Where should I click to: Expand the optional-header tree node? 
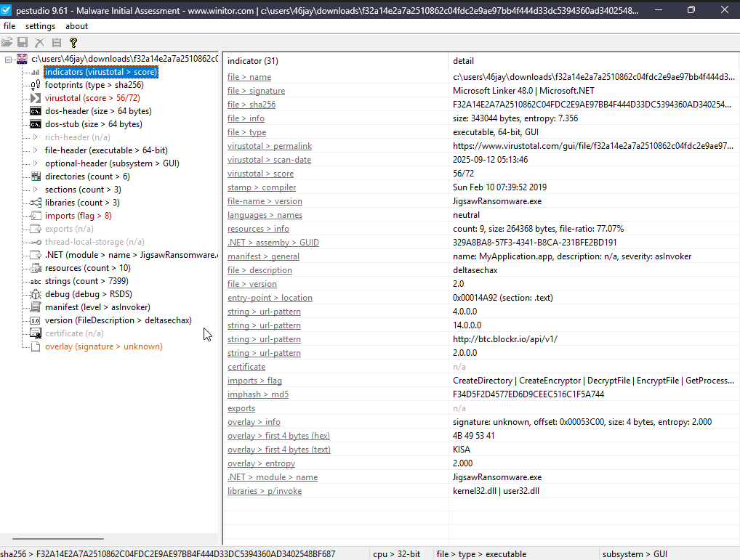click(36, 163)
